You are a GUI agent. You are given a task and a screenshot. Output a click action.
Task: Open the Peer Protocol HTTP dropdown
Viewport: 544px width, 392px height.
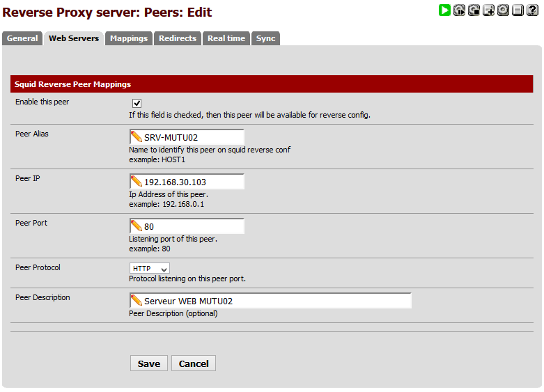point(150,268)
